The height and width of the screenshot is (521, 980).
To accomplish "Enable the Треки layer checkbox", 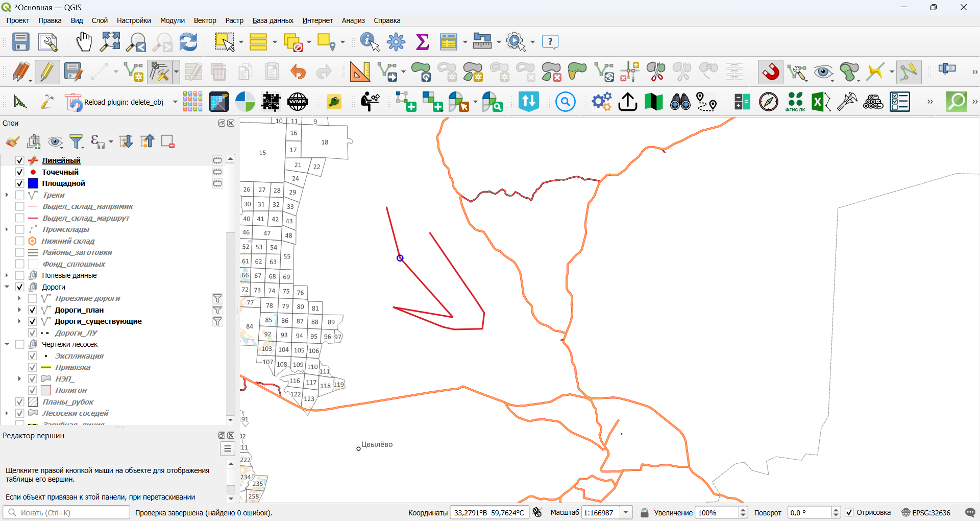I will (x=20, y=195).
